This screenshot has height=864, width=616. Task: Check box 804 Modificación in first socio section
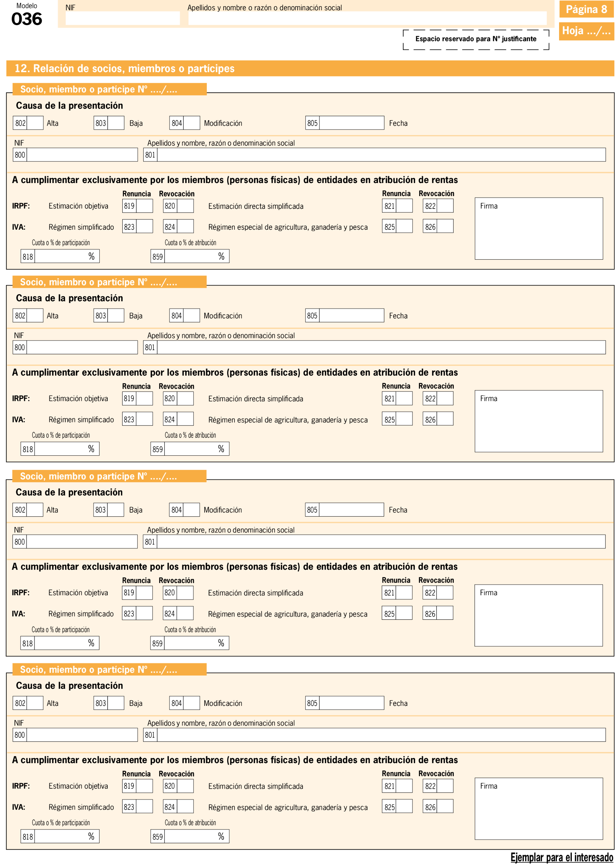pos(192,123)
